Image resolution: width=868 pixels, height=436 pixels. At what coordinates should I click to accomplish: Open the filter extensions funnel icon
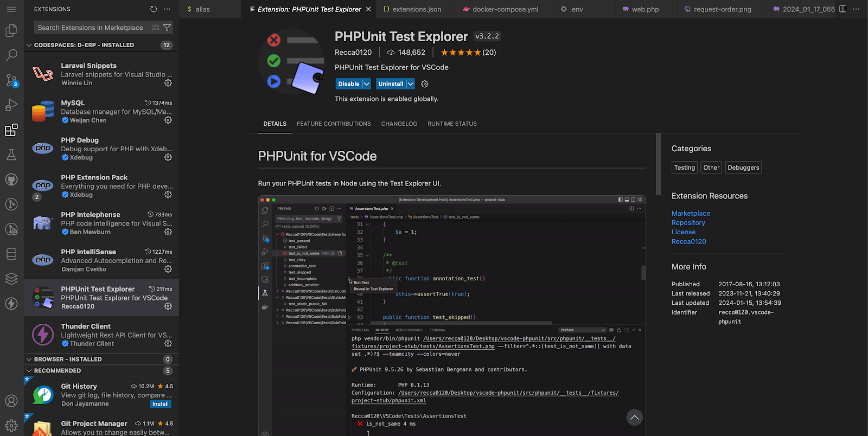pos(167,28)
